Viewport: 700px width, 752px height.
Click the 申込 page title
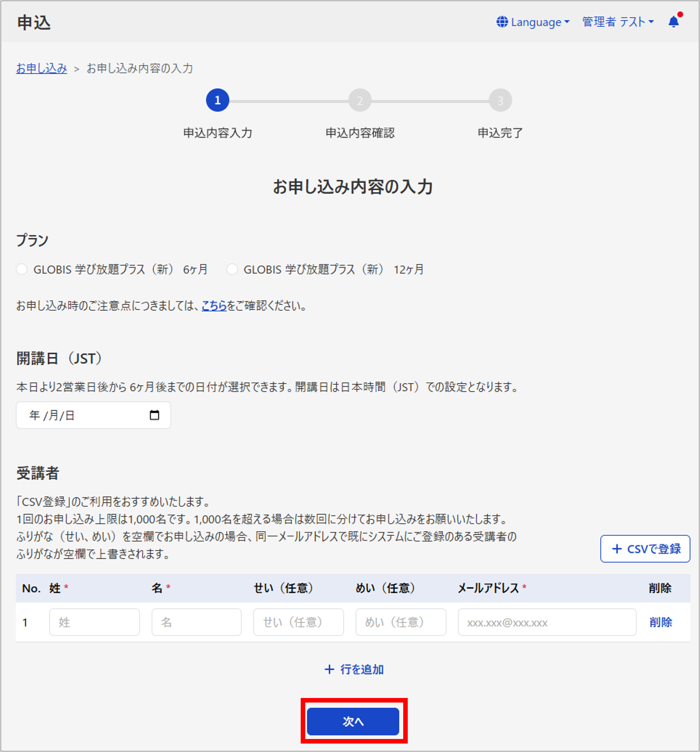pyautogui.click(x=34, y=22)
